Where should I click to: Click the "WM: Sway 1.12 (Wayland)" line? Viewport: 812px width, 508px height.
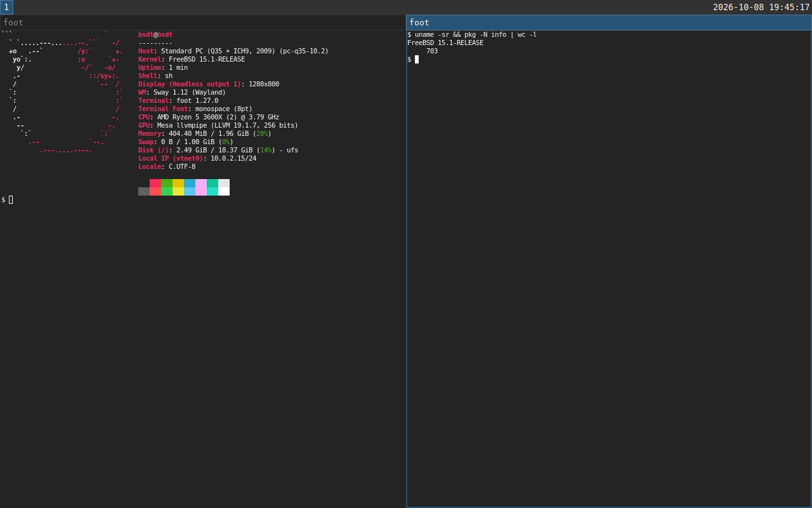point(182,93)
